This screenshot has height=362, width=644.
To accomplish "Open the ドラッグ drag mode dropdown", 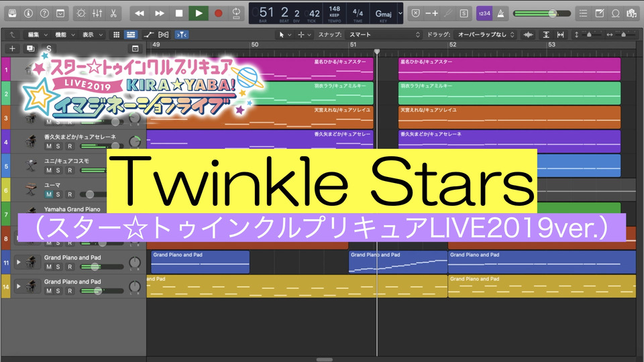I will pyautogui.click(x=485, y=35).
